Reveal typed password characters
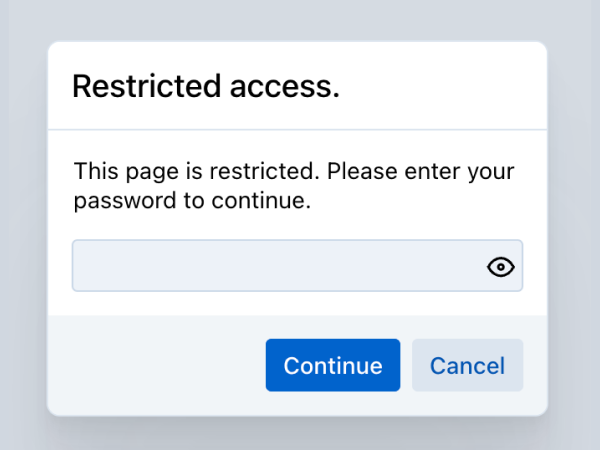The width and height of the screenshot is (600, 450). tap(501, 266)
